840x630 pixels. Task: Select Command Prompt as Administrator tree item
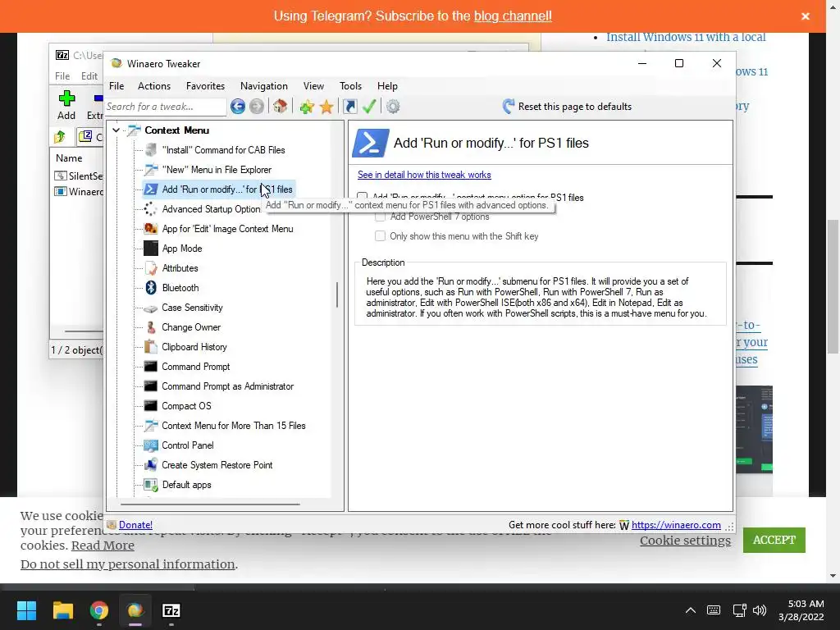(227, 386)
